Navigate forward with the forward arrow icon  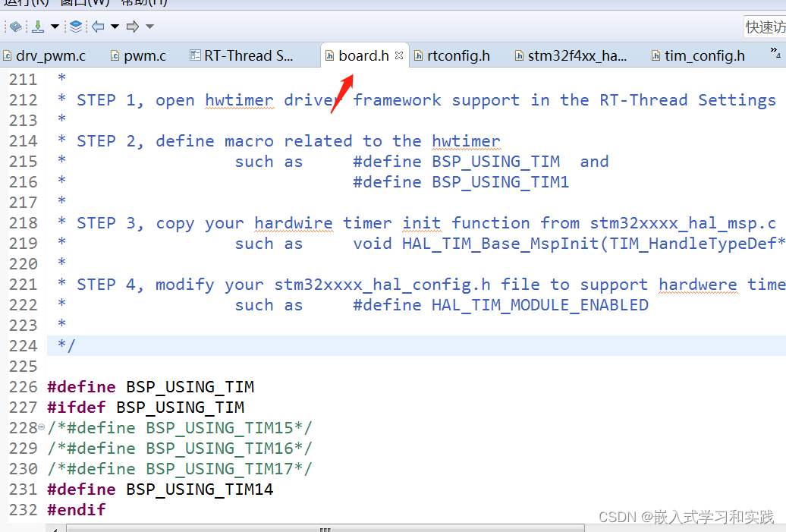(x=132, y=27)
